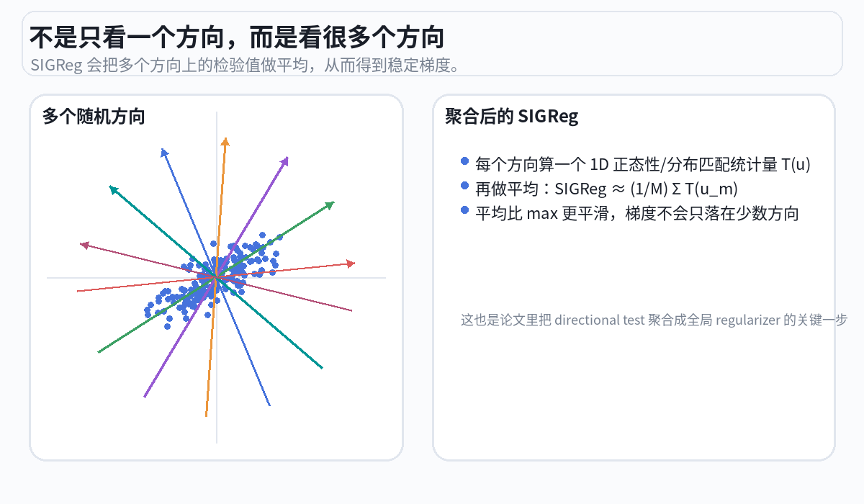The width and height of the screenshot is (864, 504).
Task: Click the bullet dot before 每个方向算一个
Action: (x=464, y=161)
